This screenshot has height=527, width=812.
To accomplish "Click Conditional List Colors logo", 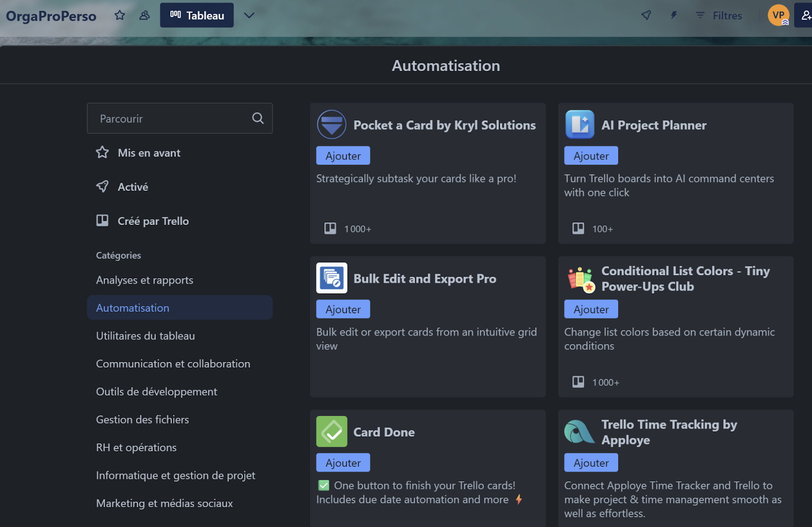I will click(x=581, y=279).
